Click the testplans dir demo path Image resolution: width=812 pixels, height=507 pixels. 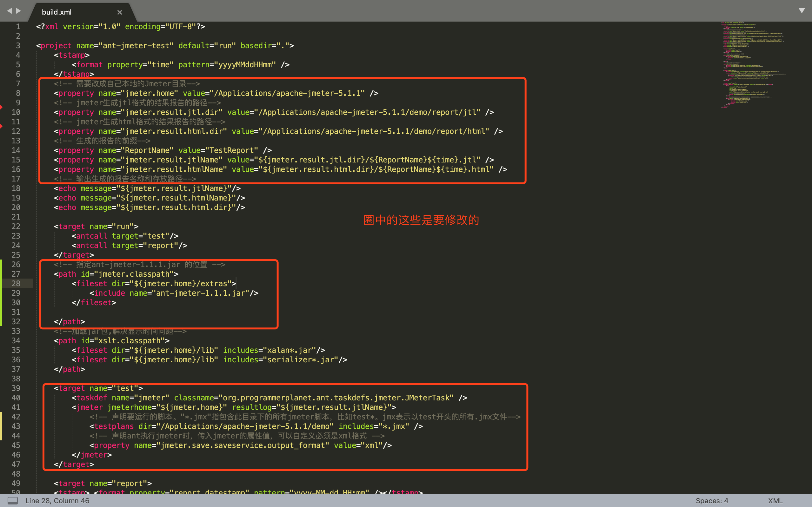(x=247, y=426)
